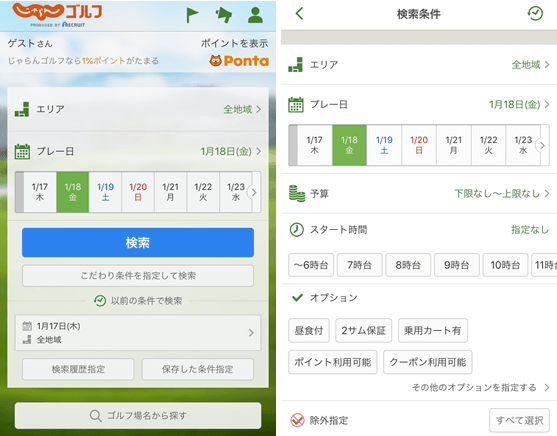Click the すべて選択 button

click(519, 420)
